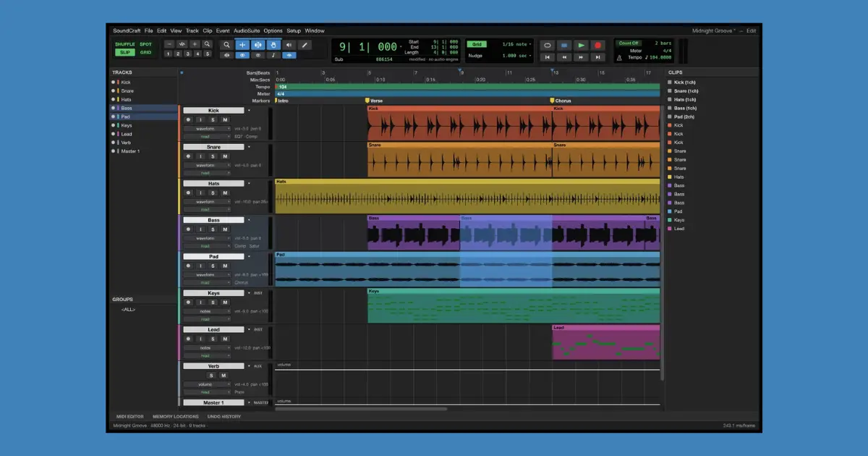Recall zoom preset 3

(187, 54)
